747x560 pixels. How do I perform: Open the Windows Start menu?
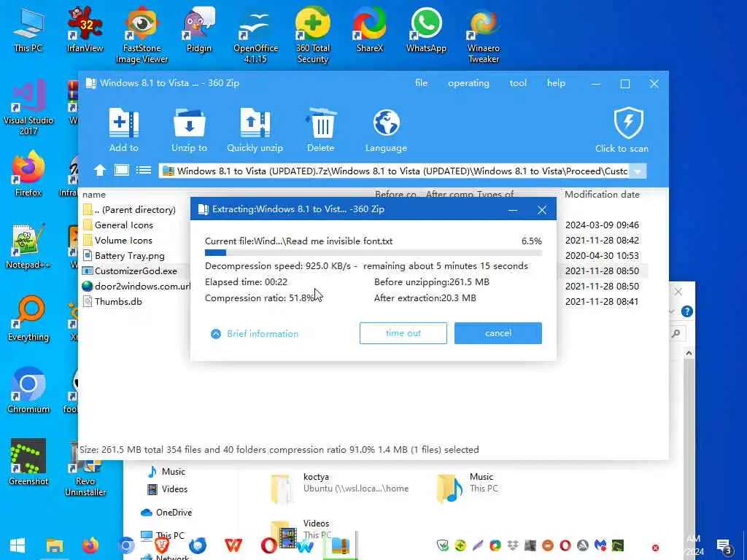18,545
